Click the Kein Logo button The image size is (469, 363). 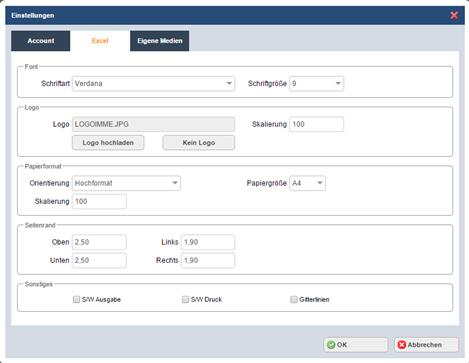pos(199,143)
